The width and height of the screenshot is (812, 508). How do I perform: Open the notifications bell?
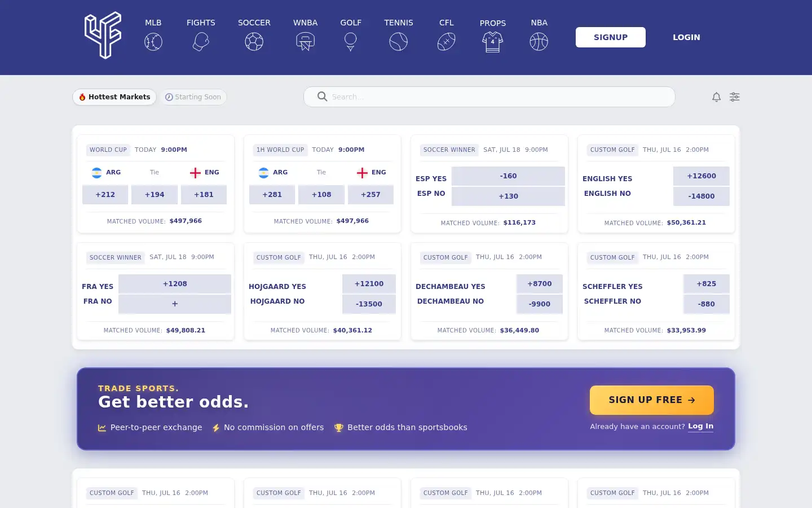716,97
